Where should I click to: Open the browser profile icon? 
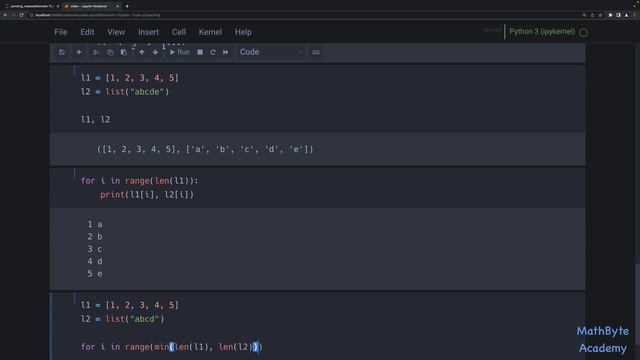(x=627, y=15)
